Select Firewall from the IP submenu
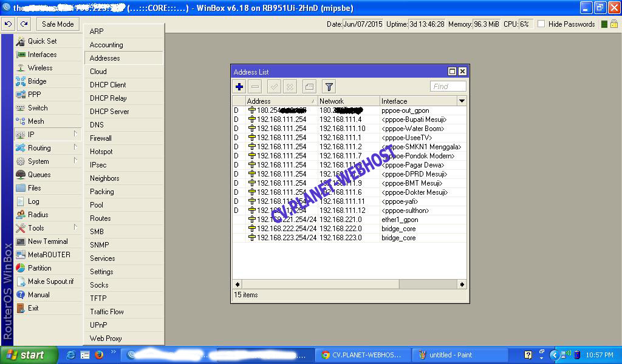The image size is (622, 364). click(101, 138)
